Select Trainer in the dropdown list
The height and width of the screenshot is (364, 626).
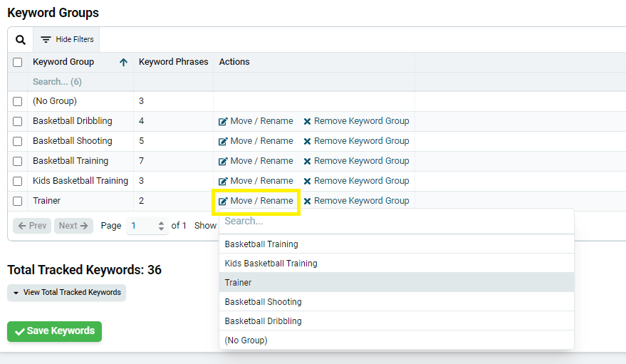(x=397, y=282)
